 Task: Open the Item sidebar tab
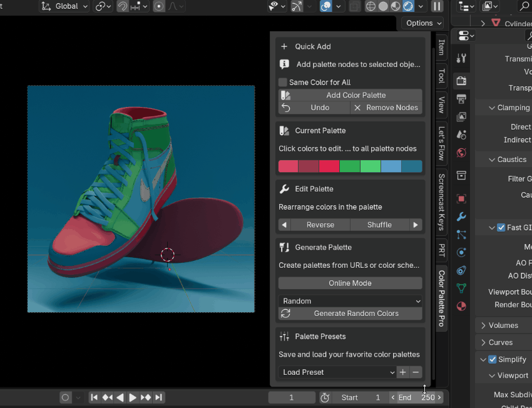pos(441,48)
